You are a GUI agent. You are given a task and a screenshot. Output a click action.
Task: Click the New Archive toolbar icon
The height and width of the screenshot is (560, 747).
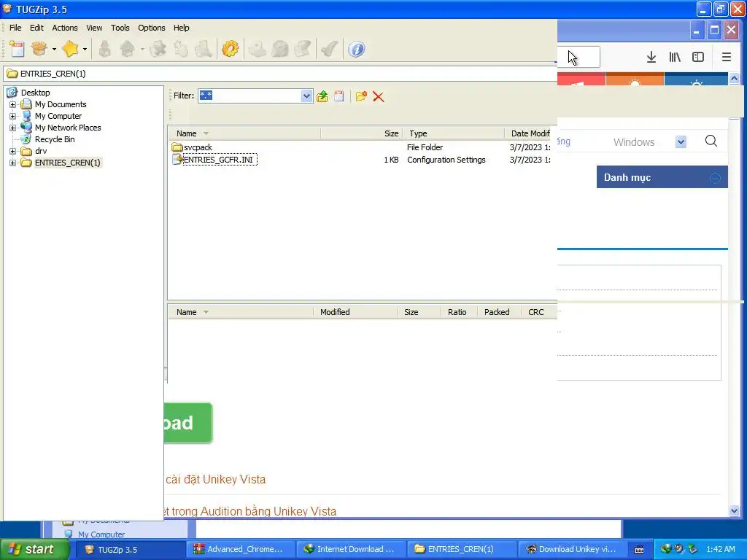(x=18, y=49)
